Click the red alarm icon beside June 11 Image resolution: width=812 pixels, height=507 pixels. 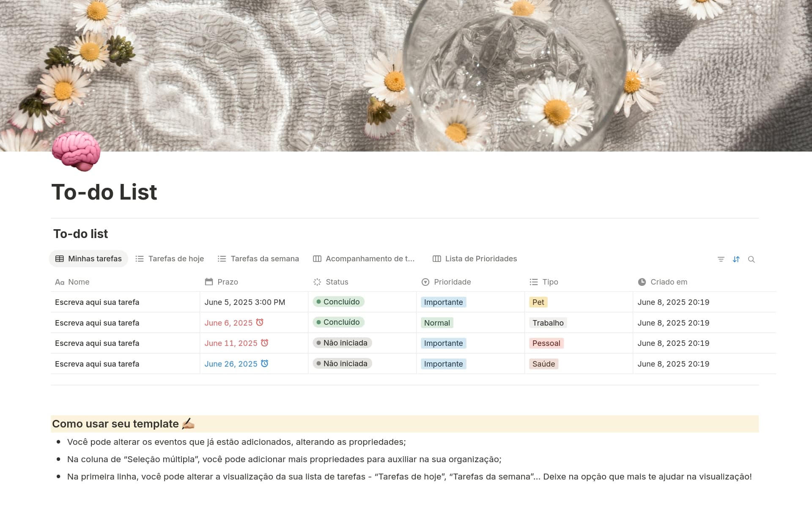(x=264, y=343)
